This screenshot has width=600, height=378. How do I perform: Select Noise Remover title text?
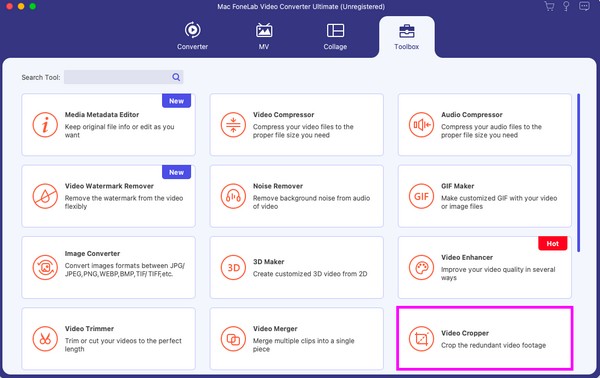point(278,186)
